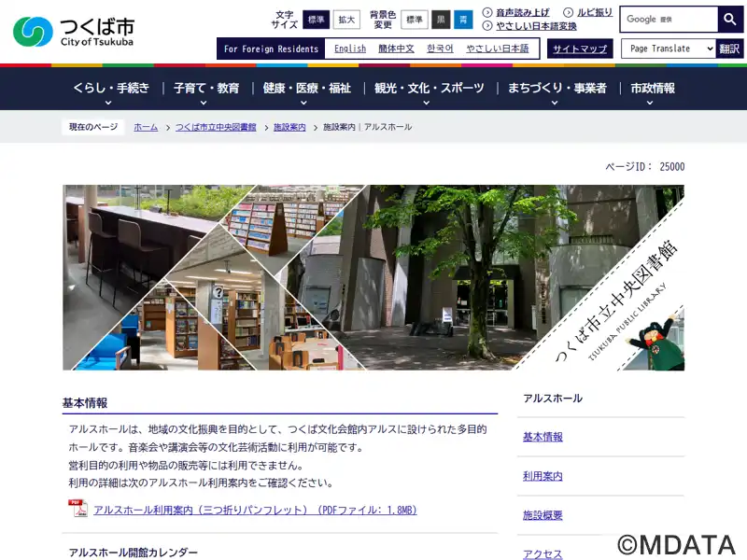The height and width of the screenshot is (560, 747).
Task: Click the 音声読み上げ link
Action: 523,12
